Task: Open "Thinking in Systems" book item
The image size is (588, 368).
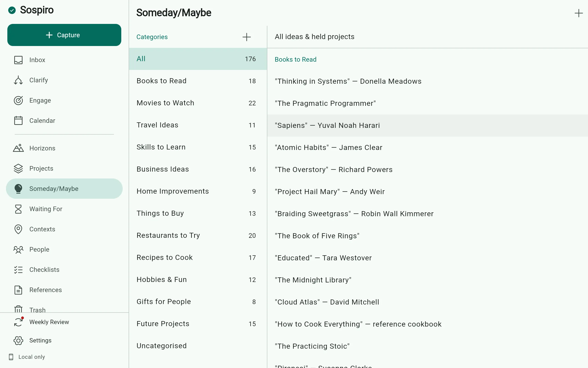Action: (x=427, y=81)
